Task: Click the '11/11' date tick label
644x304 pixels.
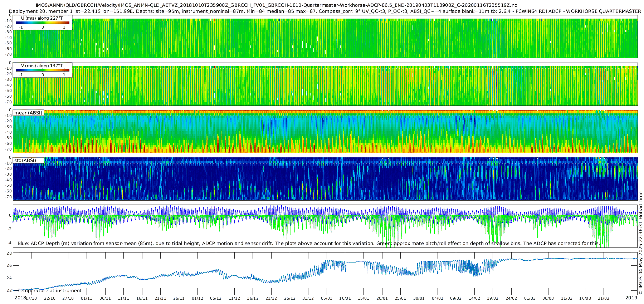Action: pyautogui.click(x=123, y=298)
